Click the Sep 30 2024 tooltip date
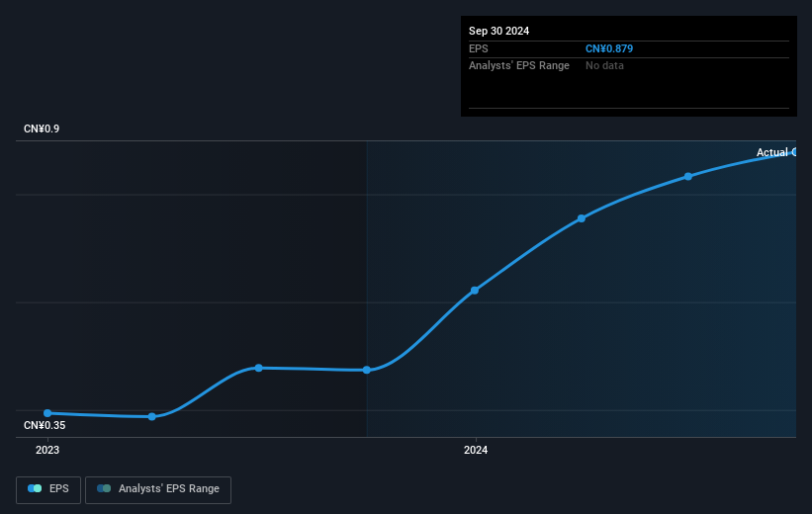812x514 pixels. tap(498, 31)
